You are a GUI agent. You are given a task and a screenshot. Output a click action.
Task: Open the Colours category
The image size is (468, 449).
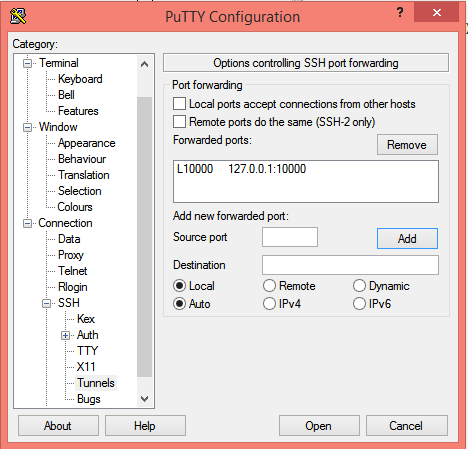point(75,207)
